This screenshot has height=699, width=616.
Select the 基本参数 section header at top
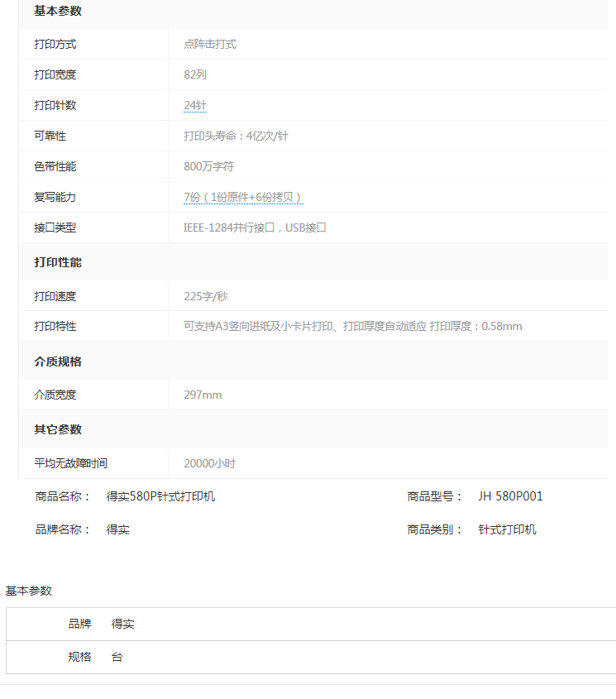[x=58, y=11]
